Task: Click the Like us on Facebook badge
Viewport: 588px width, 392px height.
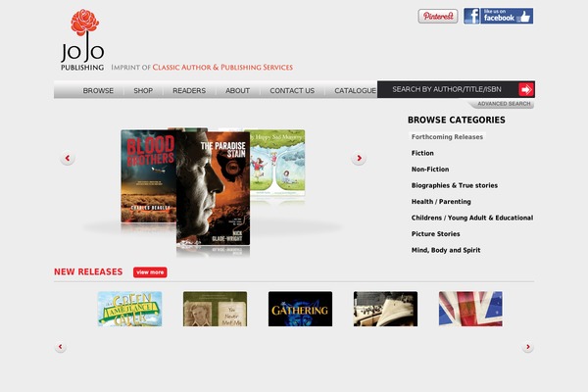Action: pyautogui.click(x=499, y=16)
